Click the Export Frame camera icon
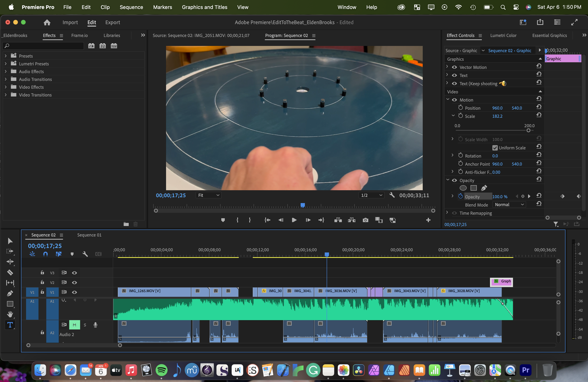The image size is (588, 382). (366, 220)
